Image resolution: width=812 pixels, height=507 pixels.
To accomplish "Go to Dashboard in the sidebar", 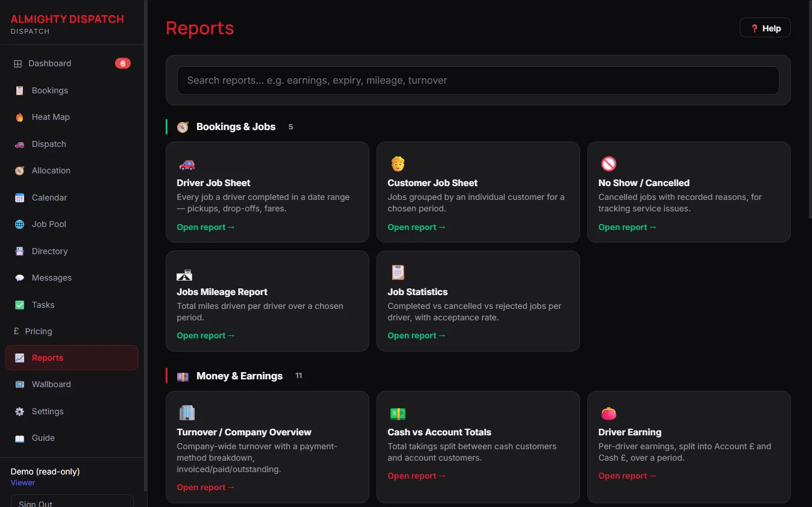I will 72,64.
